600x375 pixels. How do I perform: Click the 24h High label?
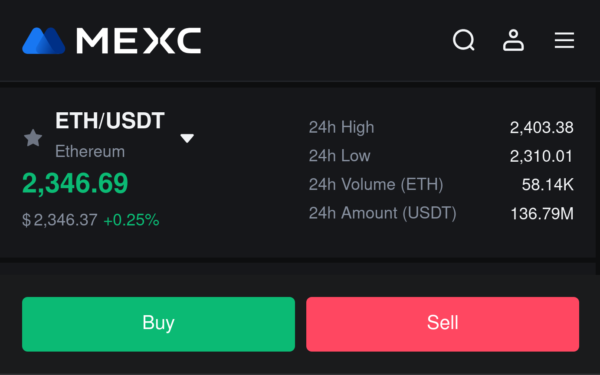(341, 127)
